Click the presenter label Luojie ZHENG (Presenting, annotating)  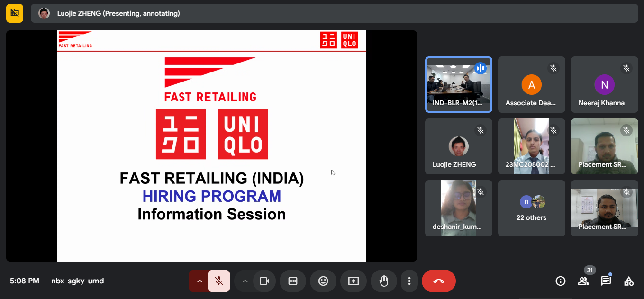tap(118, 13)
